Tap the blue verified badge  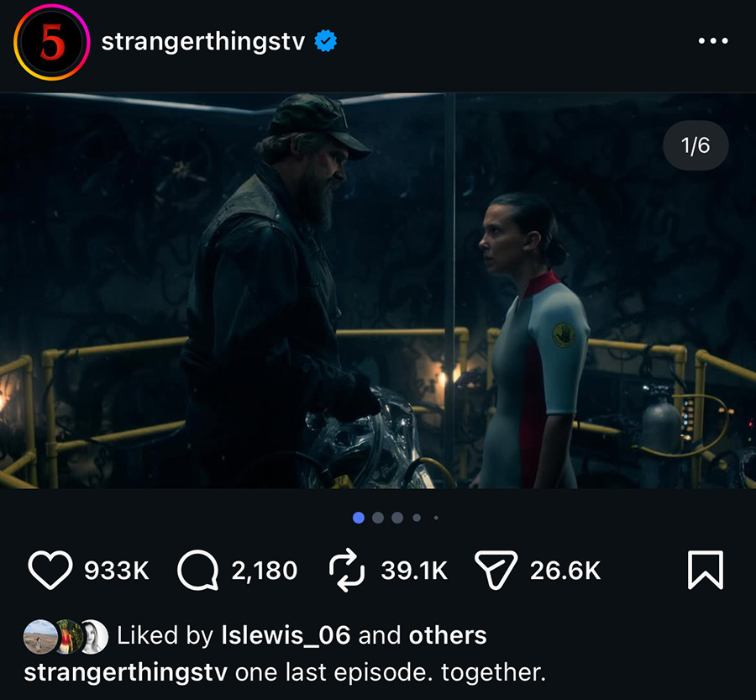click(x=326, y=41)
